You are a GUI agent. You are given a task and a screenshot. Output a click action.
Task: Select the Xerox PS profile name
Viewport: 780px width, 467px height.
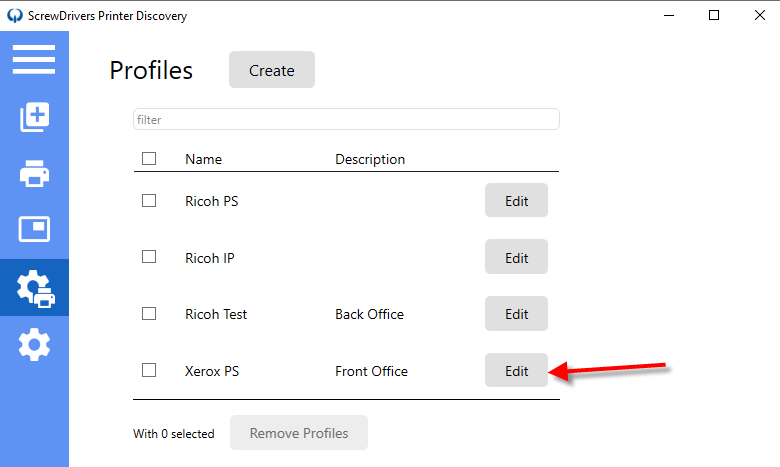tap(212, 372)
